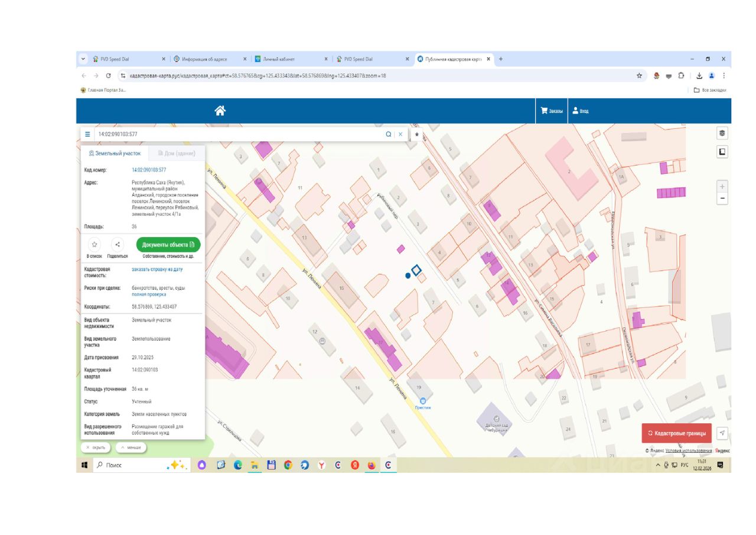The width and height of the screenshot is (756, 535).
Task: Collapse panel details with меньше
Action: point(131,448)
